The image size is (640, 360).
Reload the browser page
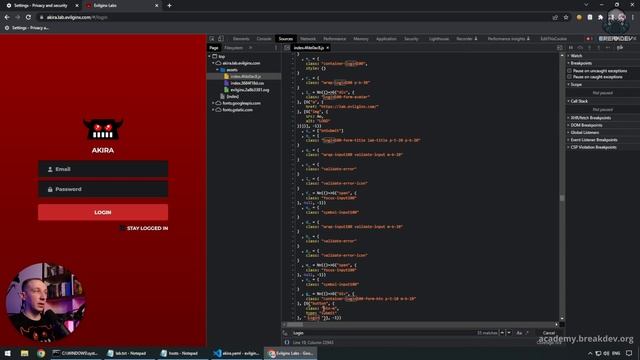[28, 17]
